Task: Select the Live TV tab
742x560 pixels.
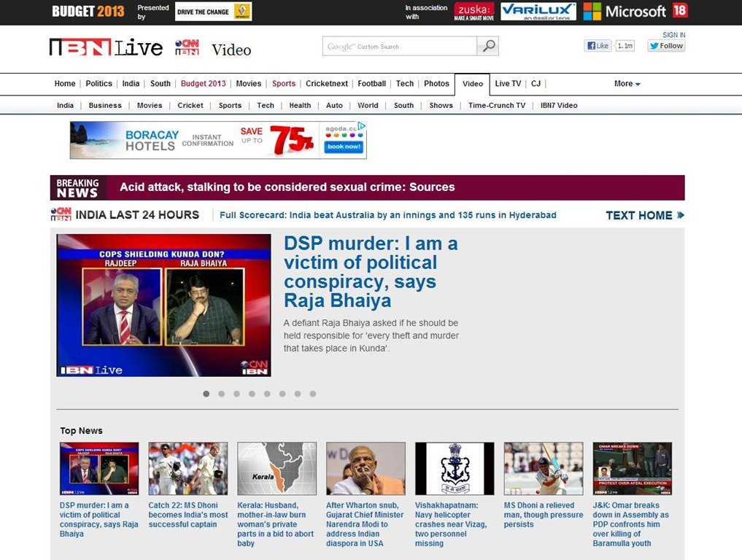Action: (508, 84)
